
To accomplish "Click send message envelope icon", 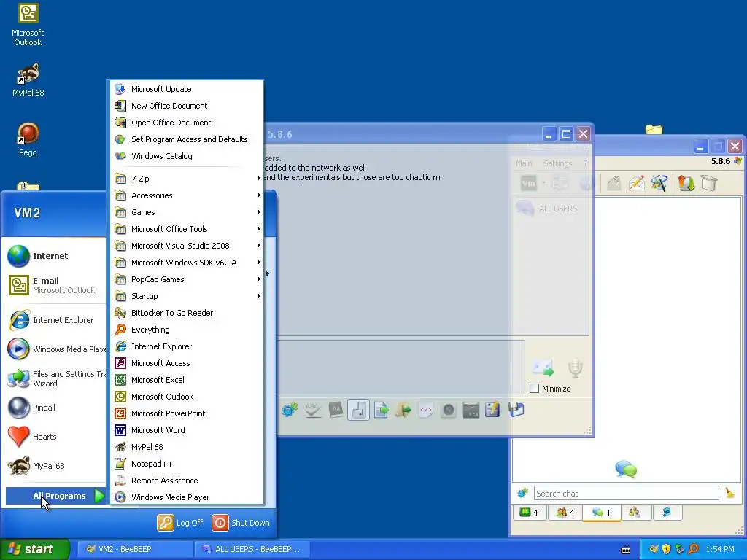I will click(543, 368).
